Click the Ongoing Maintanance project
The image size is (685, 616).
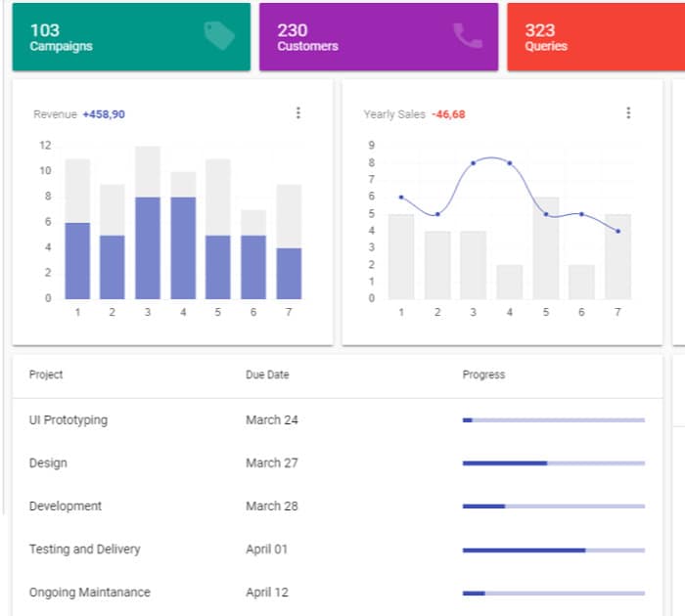pos(89,593)
